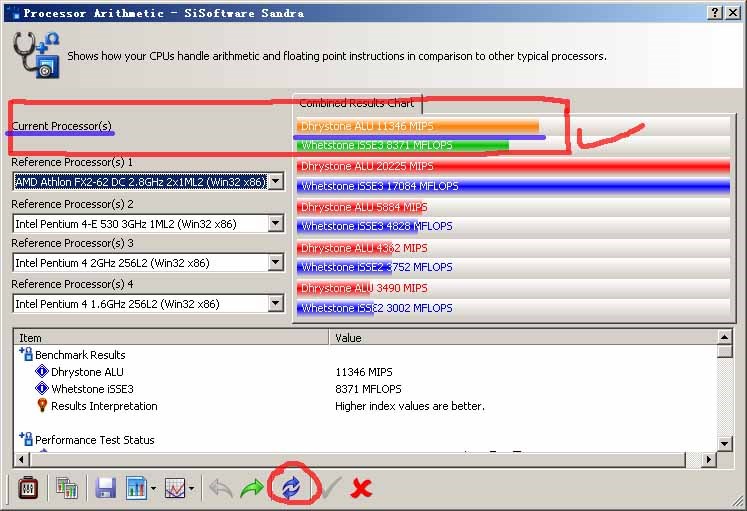Image resolution: width=747 pixels, height=511 pixels.
Task: Click the Intel Pentium 4 1.6GHz combo box
Action: tap(149, 303)
